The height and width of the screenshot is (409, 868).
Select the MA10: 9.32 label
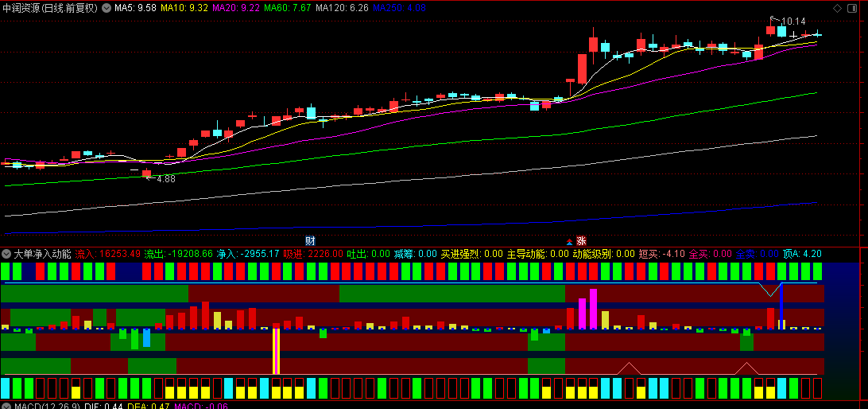[184, 8]
